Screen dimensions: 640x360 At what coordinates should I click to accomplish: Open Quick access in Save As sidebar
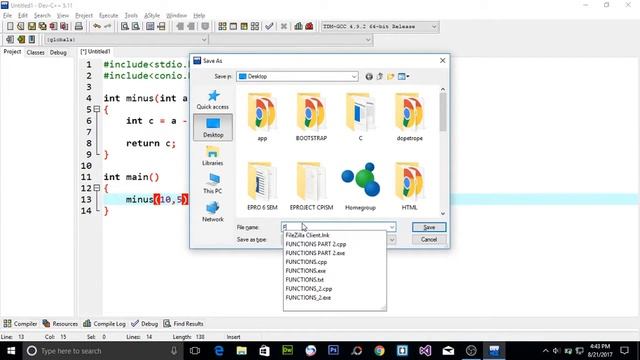click(213, 100)
